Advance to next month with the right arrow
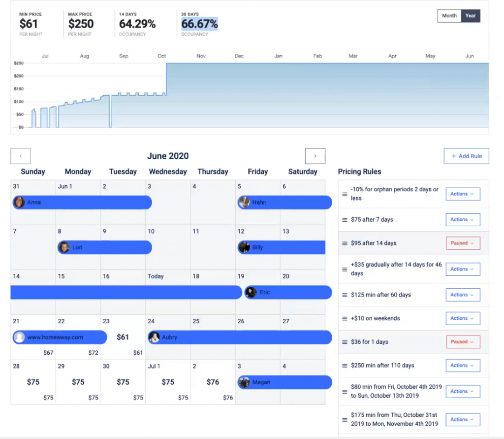Screen dimensions: 504x439 click(x=315, y=156)
